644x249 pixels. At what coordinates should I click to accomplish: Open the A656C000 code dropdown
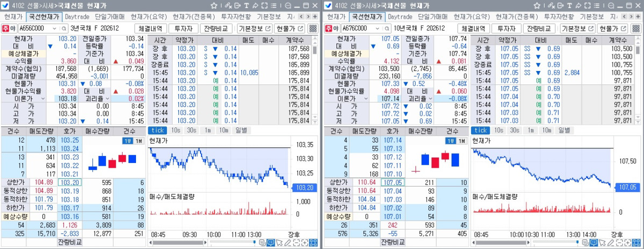click(55, 29)
